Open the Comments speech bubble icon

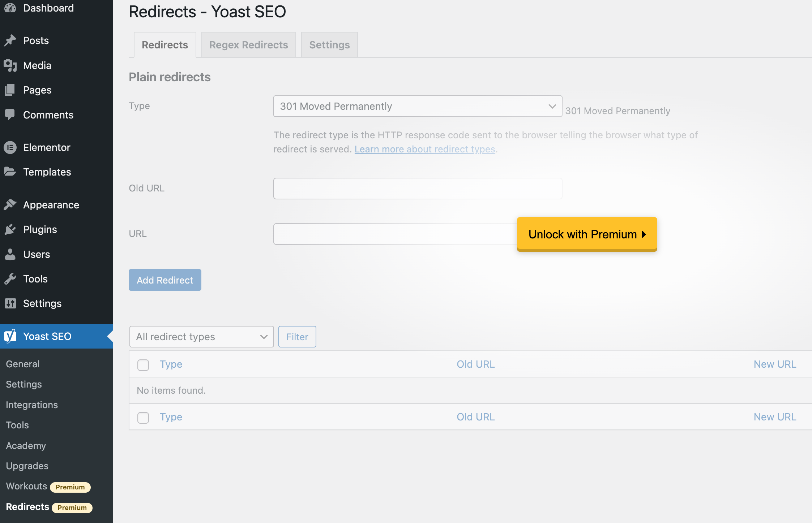tap(10, 114)
